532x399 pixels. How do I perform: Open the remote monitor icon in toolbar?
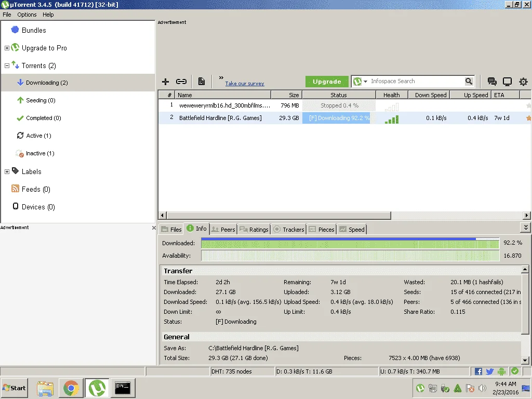point(507,82)
